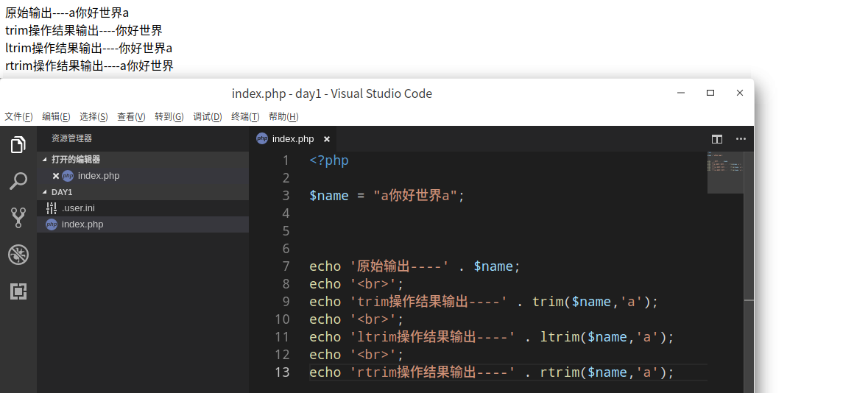Select index.php under DAY1 folder
The height and width of the screenshot is (393, 868).
click(x=82, y=224)
